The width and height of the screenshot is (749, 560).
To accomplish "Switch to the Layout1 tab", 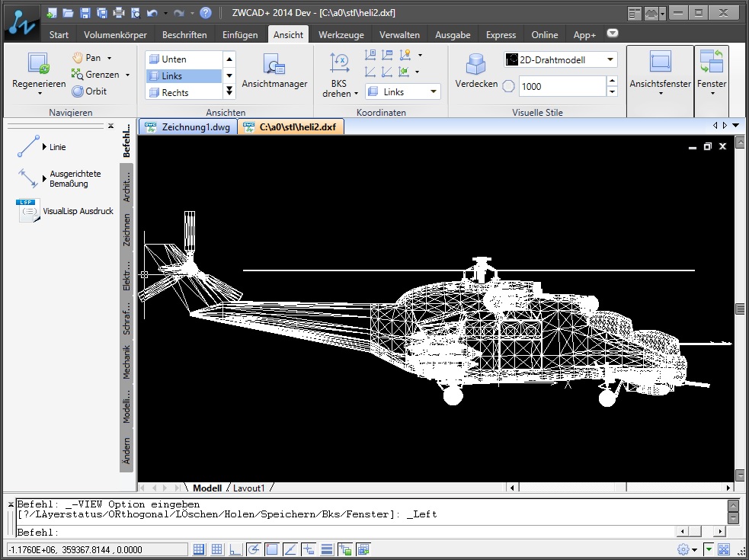I will pos(248,488).
